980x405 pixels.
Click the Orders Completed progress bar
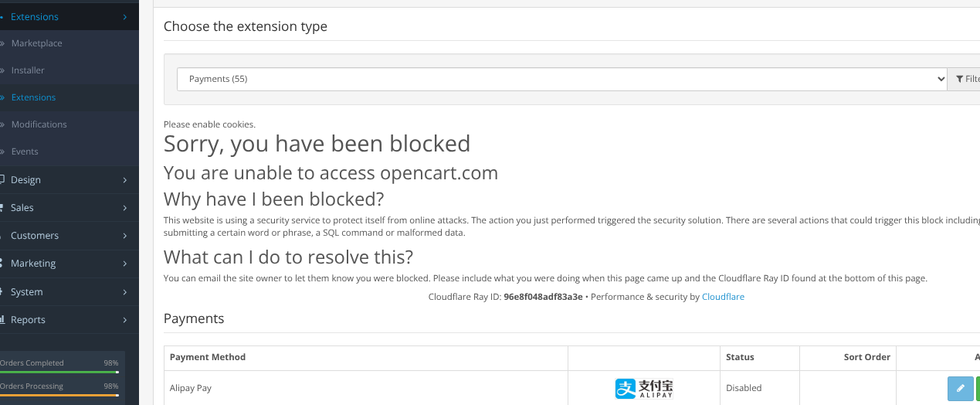tap(59, 372)
